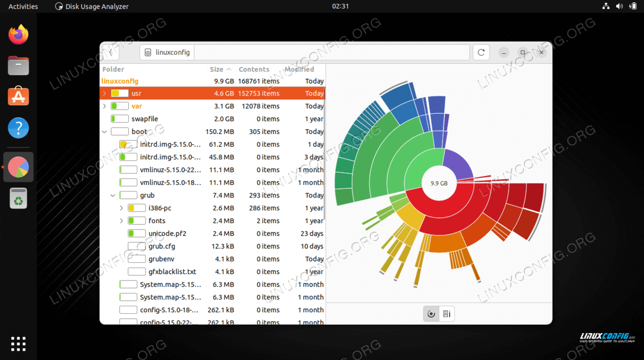Select the 61.2 MB initrd.img row
Viewport: 644px width, 360px height.
tap(213, 144)
